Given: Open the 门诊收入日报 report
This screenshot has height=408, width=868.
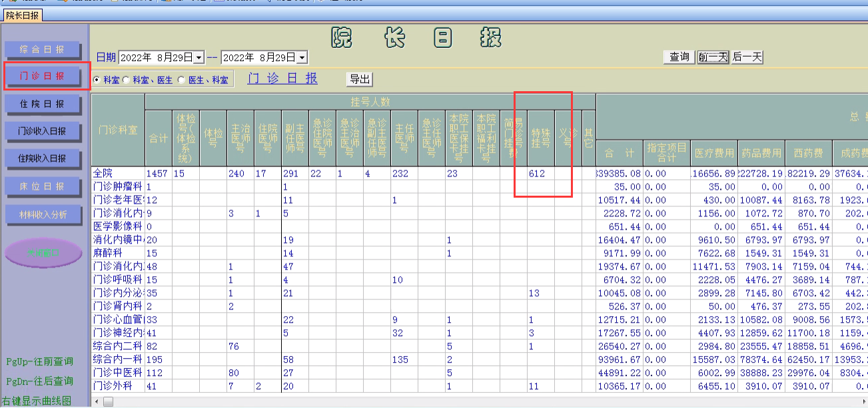Looking at the screenshot, I should (43, 131).
